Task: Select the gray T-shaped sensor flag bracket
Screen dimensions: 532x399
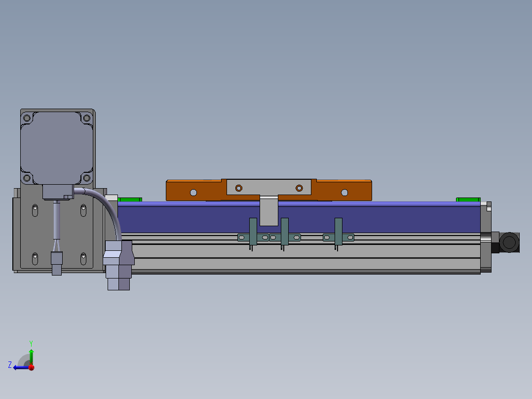Action: coord(268,187)
